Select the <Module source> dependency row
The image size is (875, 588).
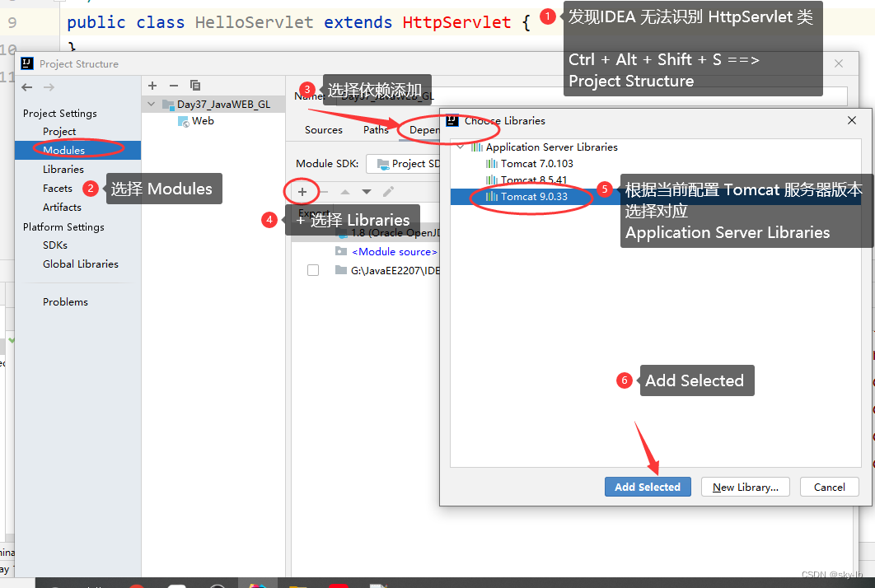click(394, 252)
